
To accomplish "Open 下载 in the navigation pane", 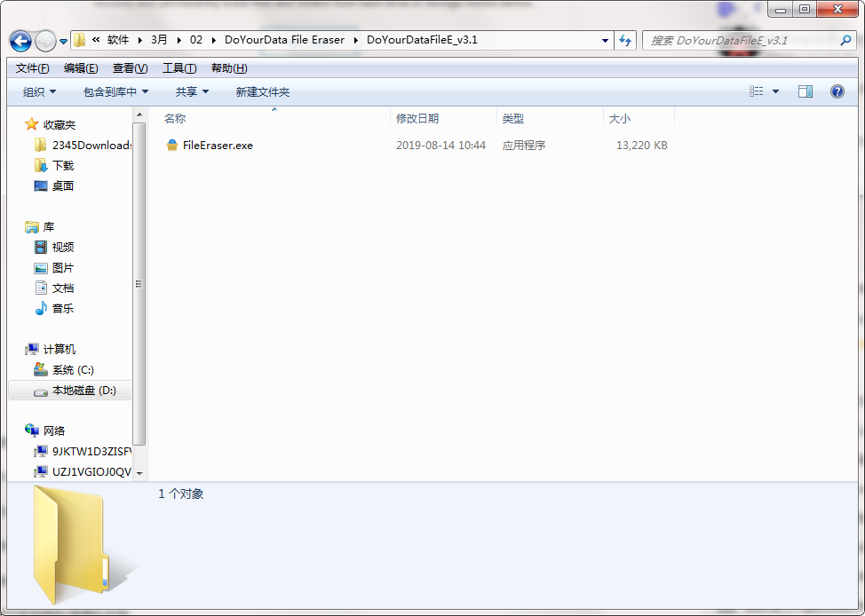I will point(63,166).
